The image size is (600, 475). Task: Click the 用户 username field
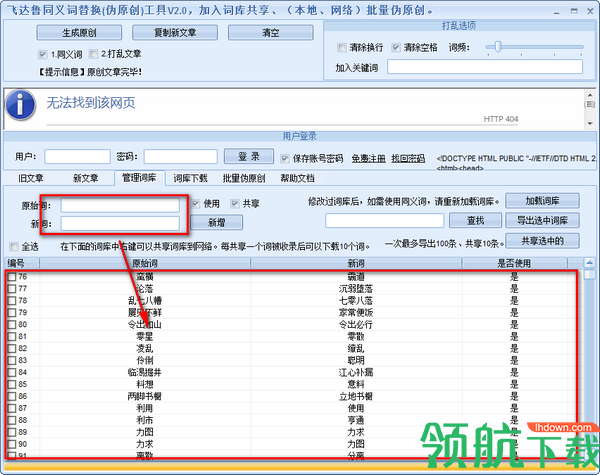tap(77, 157)
